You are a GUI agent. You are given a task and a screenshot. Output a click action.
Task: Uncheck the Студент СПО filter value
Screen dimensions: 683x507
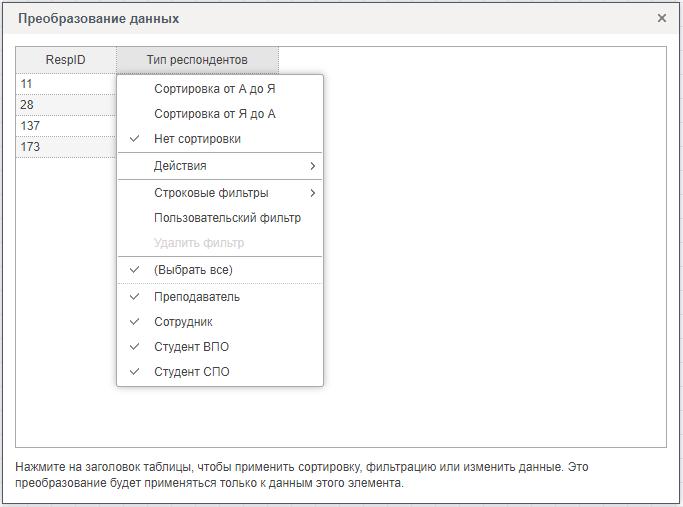tap(191, 372)
